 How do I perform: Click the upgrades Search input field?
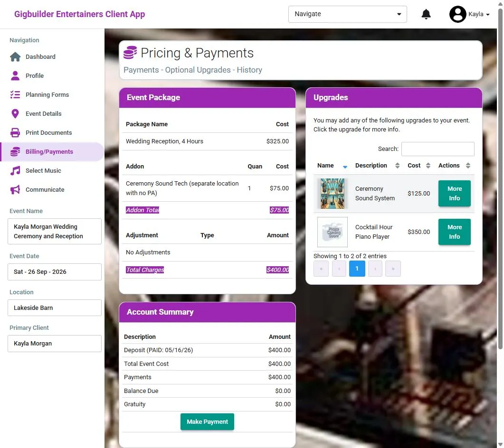(x=438, y=149)
